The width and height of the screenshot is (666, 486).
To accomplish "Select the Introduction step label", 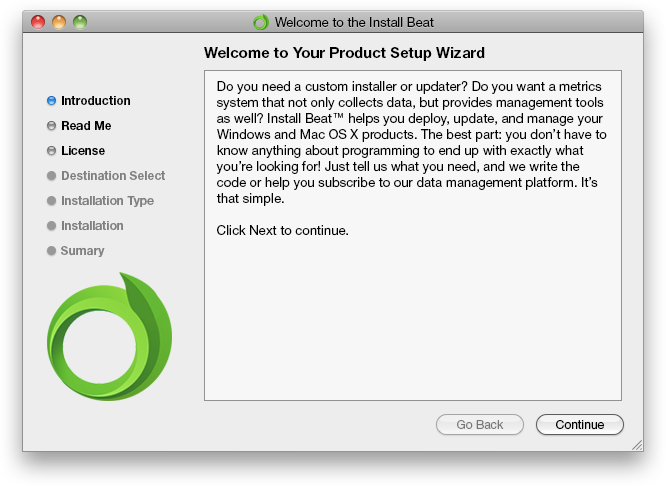I will click(x=96, y=101).
